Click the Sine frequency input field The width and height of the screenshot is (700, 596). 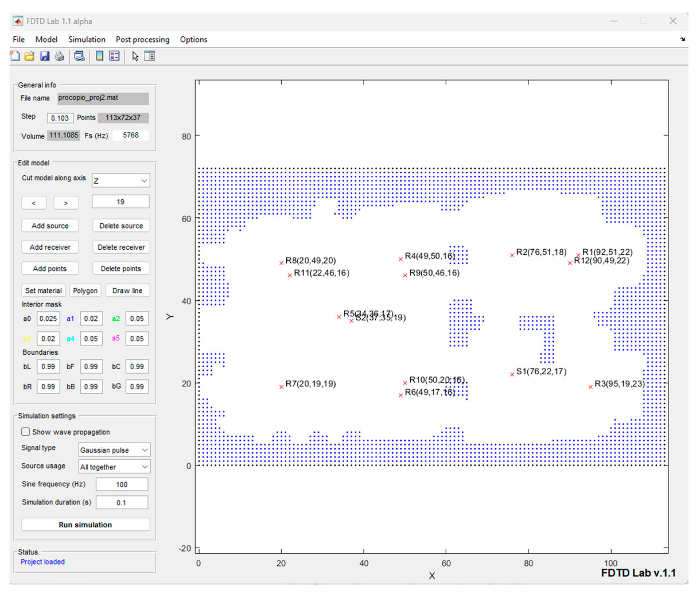pyautogui.click(x=122, y=484)
